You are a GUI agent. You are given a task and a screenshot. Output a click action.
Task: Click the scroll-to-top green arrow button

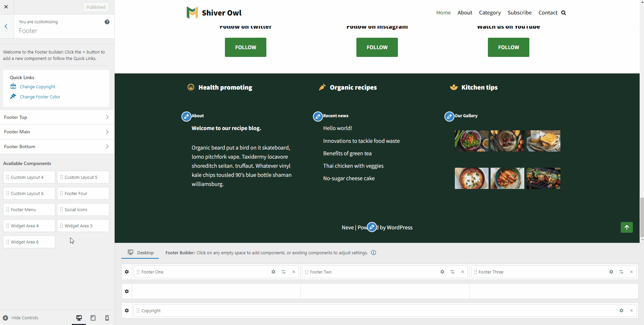[626, 227]
